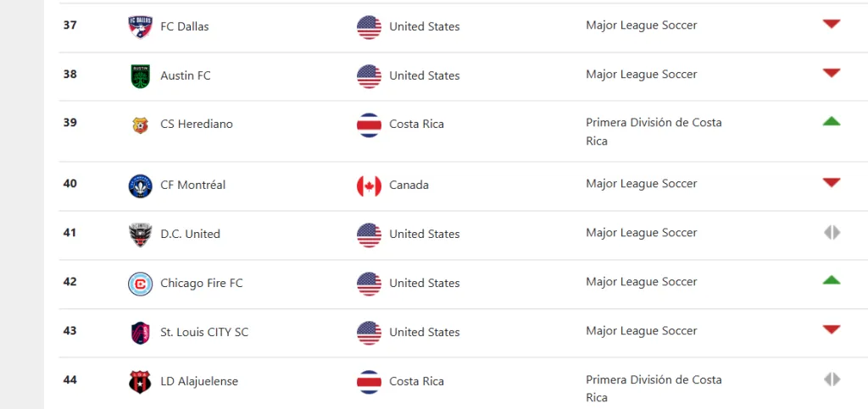The height and width of the screenshot is (409, 868).
Task: Click green up arrow for Chicago Fire FC
Action: pos(831,279)
